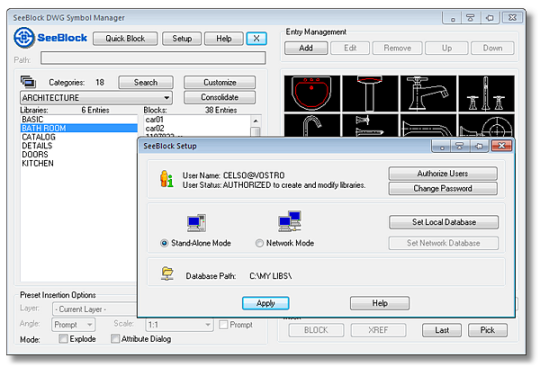Click the user status icon in Setup
The height and width of the screenshot is (367, 540).
pos(166,179)
